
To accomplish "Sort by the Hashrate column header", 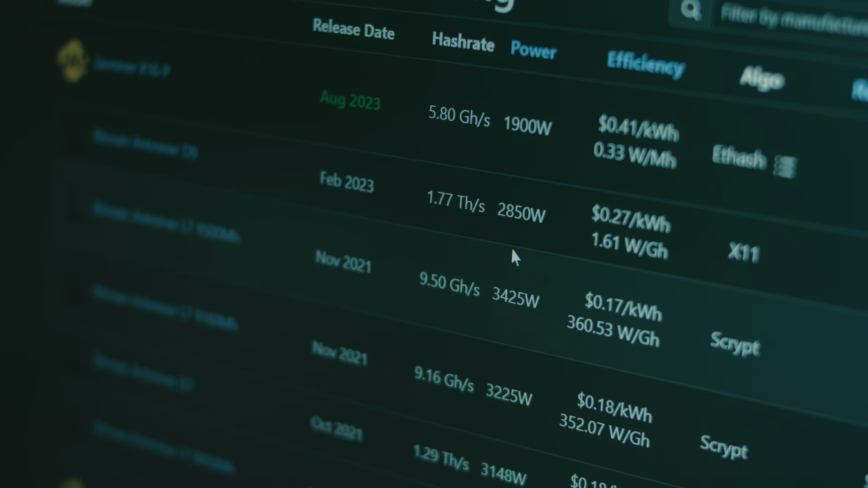I will click(462, 42).
